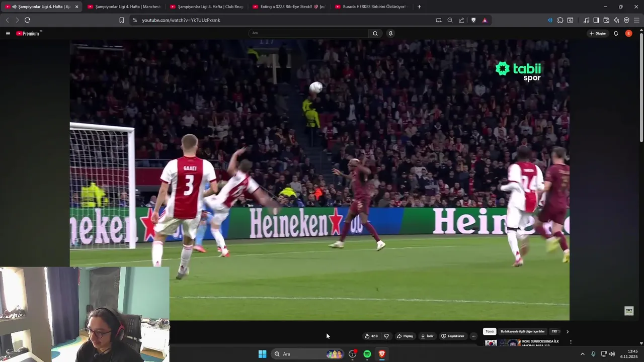The height and width of the screenshot is (362, 644).
Task: Start voice search with microphone icon
Action: [x=390, y=33]
